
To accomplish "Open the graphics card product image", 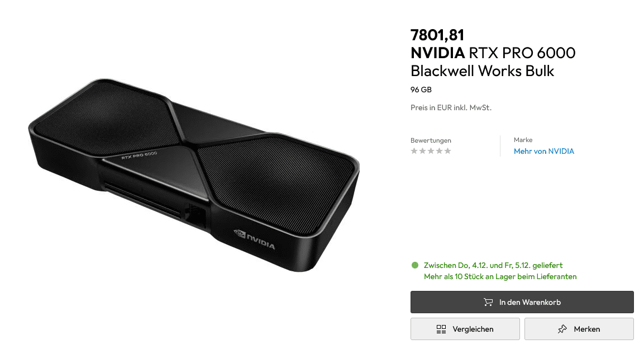I will (x=194, y=175).
